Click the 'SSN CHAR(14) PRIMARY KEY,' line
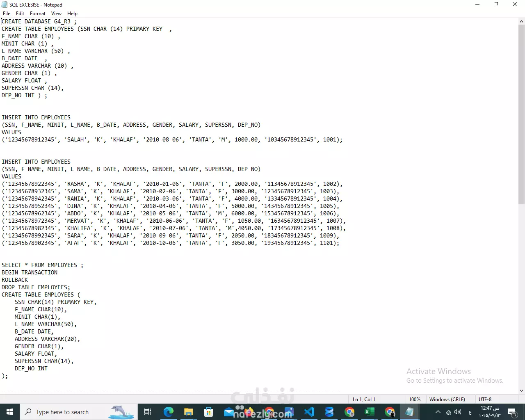The image size is (525, 420). tap(55, 302)
